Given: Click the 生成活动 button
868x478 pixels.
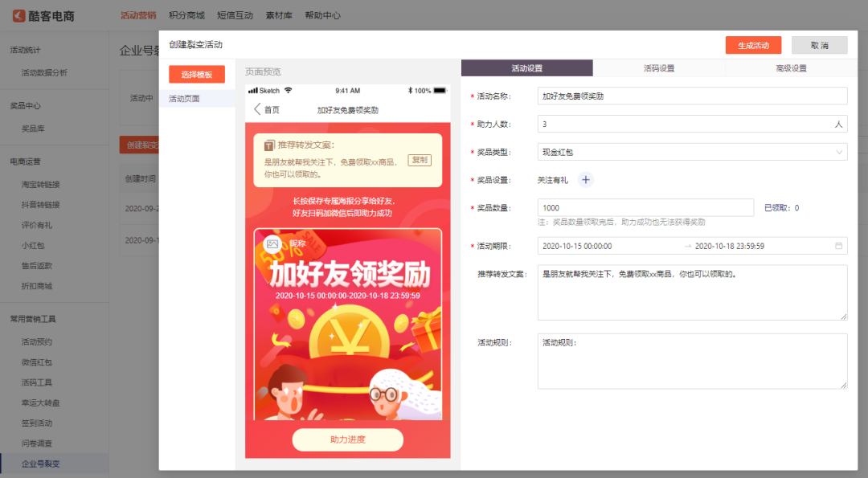Looking at the screenshot, I should point(753,45).
